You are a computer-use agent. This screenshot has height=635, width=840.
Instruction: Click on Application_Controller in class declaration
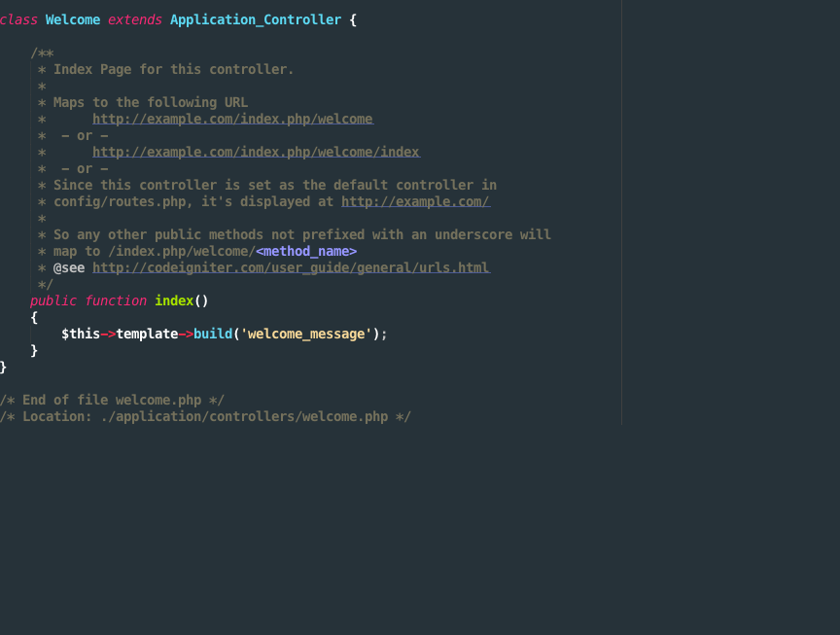[256, 19]
